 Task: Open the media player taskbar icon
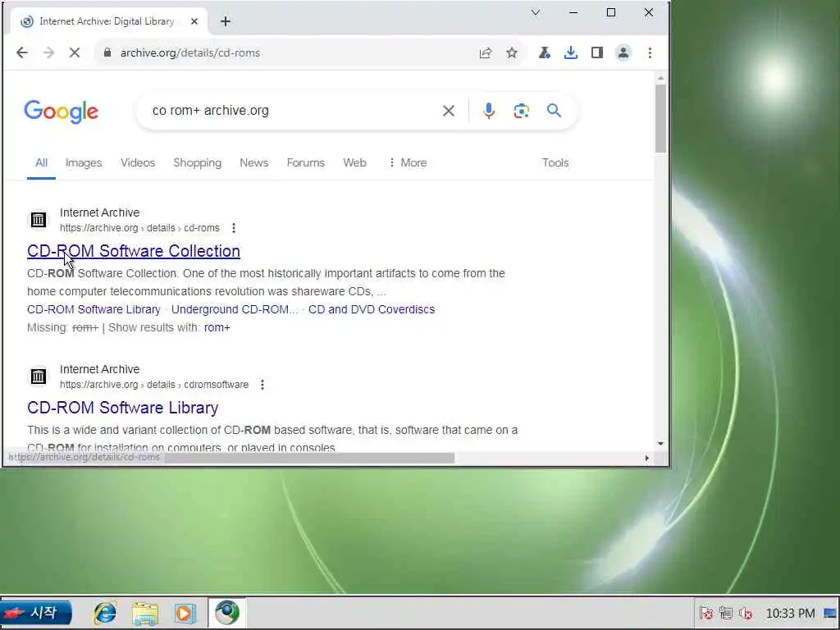pos(185,614)
